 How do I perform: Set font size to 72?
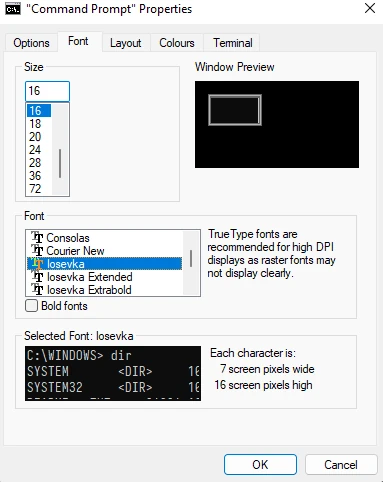point(39,189)
